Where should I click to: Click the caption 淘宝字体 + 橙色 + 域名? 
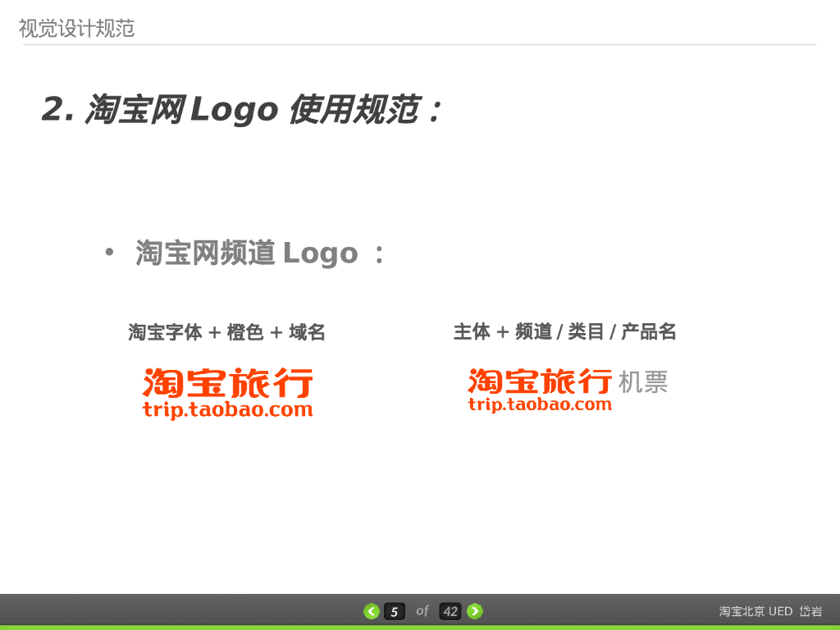[226, 332]
